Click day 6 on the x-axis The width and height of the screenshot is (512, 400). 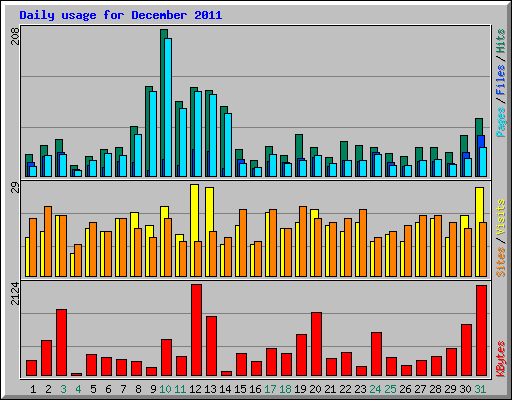pyautogui.click(x=108, y=389)
